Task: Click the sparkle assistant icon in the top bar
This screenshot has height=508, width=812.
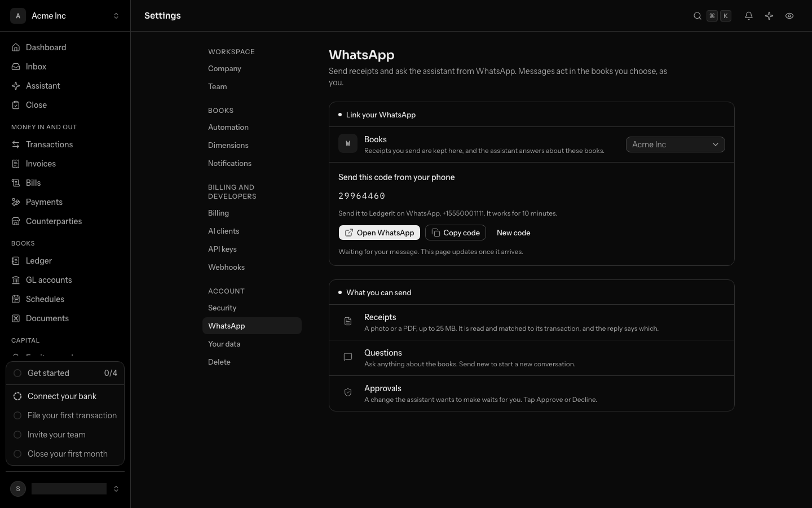Action: (769, 16)
